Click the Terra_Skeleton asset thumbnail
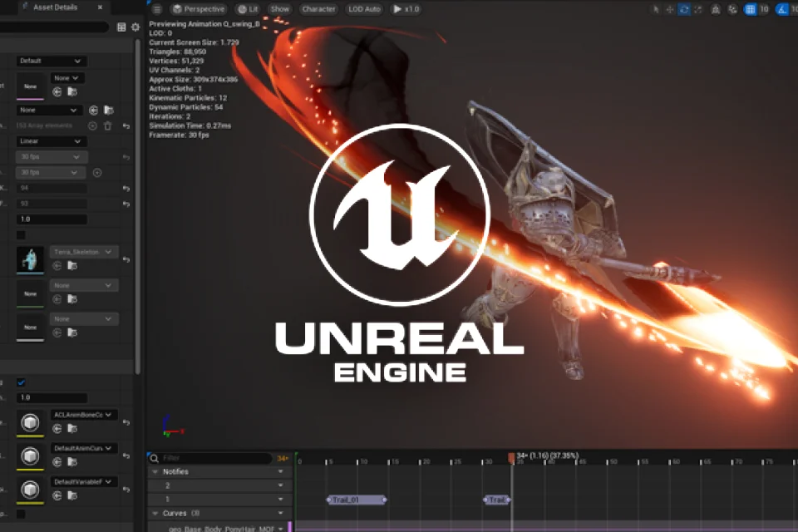Image resolution: width=798 pixels, height=532 pixels. point(30,259)
